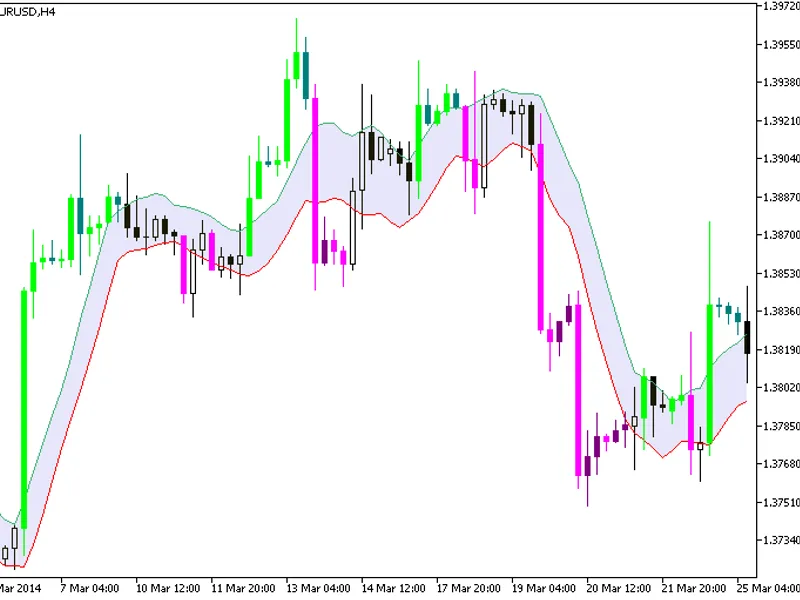Image resolution: width=800 pixels, height=600 pixels.
Task: Select the 1.3870 price axis label
Action: point(781,235)
